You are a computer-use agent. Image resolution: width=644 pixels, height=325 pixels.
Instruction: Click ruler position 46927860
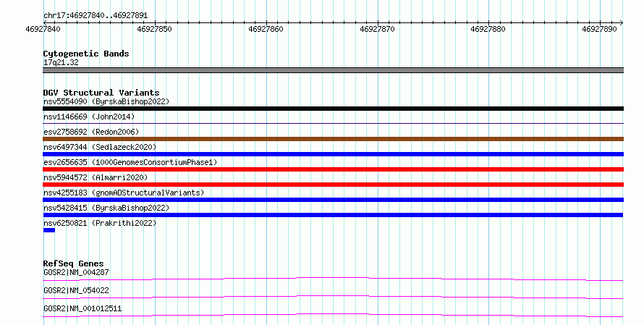point(266,29)
